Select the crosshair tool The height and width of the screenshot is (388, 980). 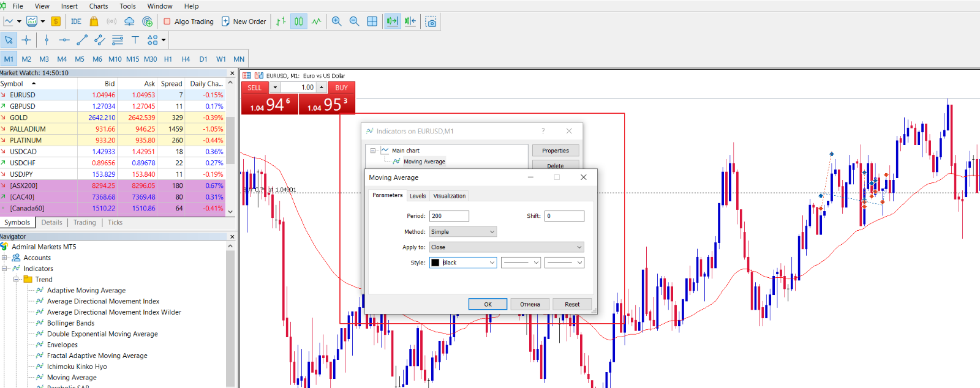[26, 40]
